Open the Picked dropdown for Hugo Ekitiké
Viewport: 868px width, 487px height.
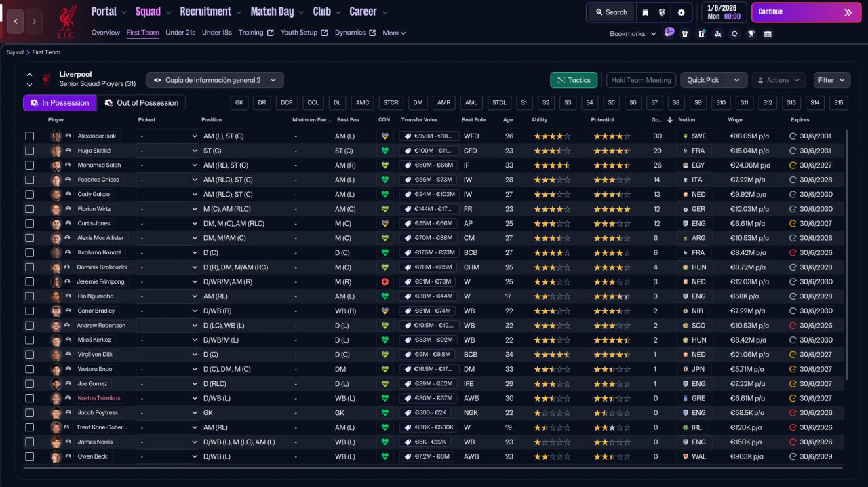tap(167, 151)
